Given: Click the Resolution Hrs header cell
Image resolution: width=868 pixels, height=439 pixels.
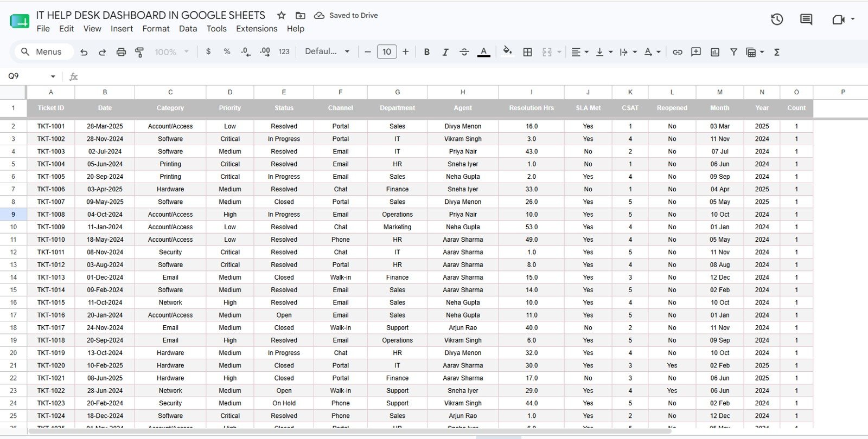Looking at the screenshot, I should click(x=532, y=108).
